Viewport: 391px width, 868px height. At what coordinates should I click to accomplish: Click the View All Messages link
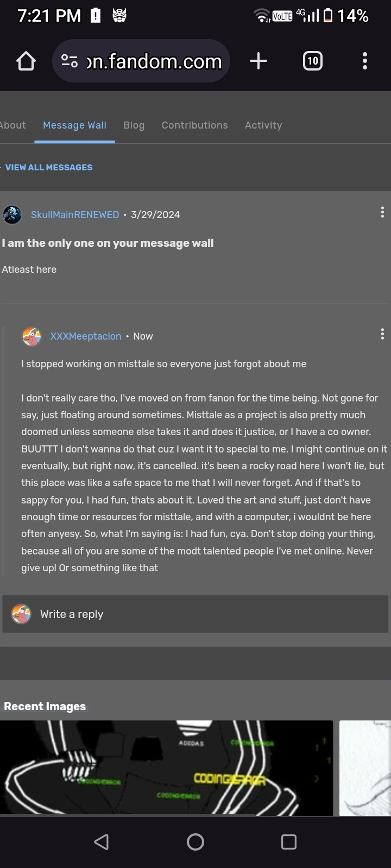point(49,168)
